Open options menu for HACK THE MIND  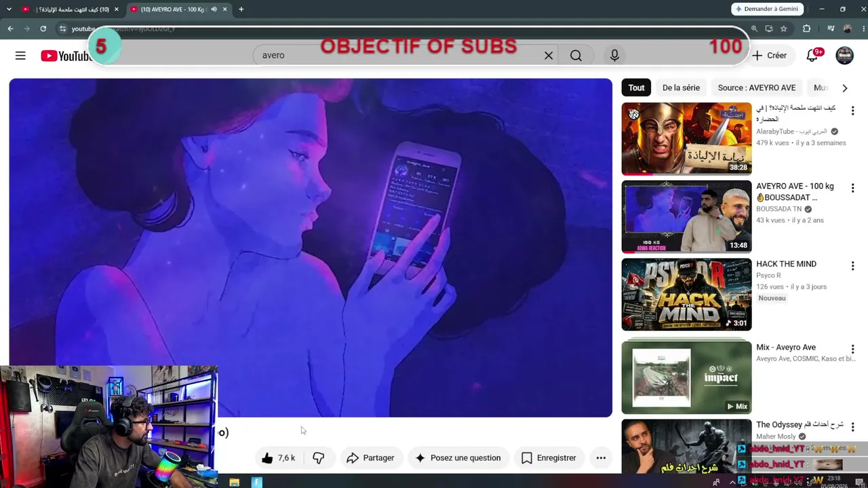(x=852, y=266)
